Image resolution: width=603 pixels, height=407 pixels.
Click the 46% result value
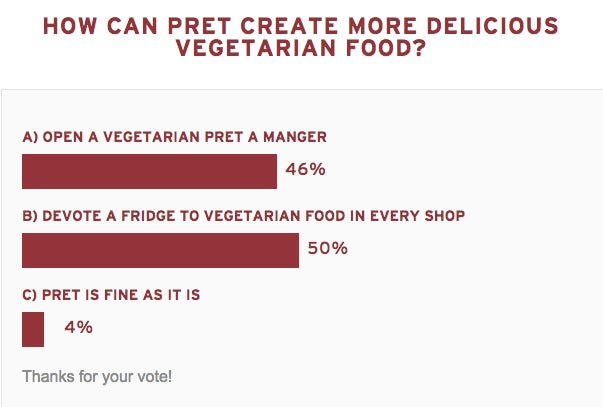point(305,169)
